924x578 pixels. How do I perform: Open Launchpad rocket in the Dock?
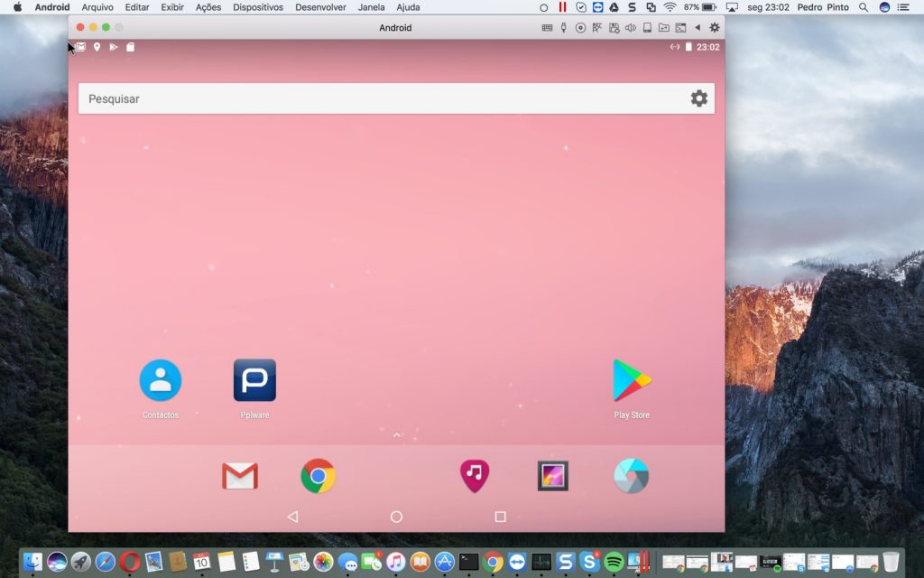[x=81, y=562]
